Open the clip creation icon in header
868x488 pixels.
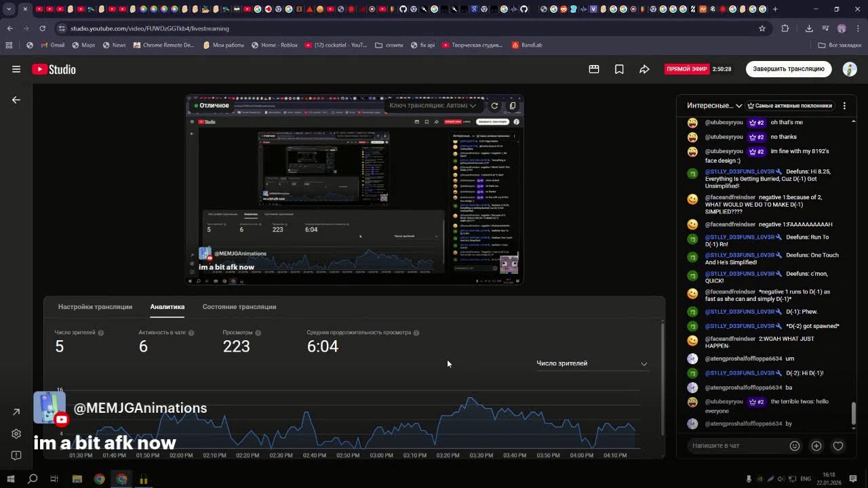[x=594, y=69]
